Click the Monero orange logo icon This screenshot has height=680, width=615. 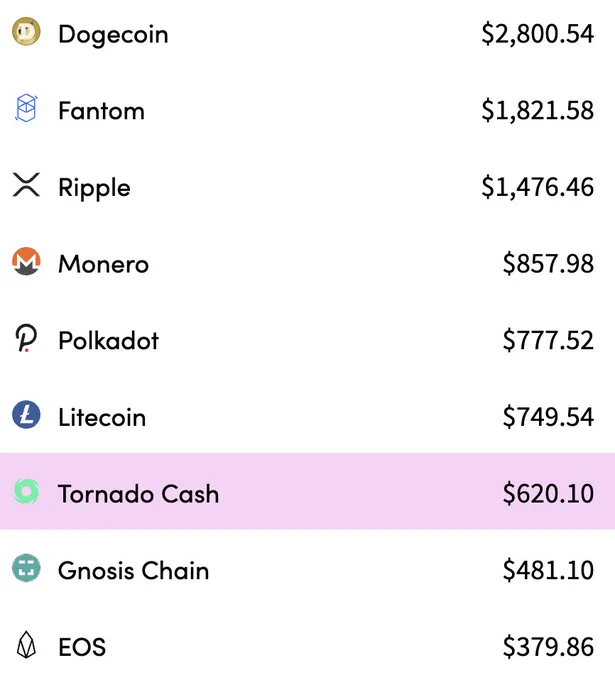click(26, 262)
